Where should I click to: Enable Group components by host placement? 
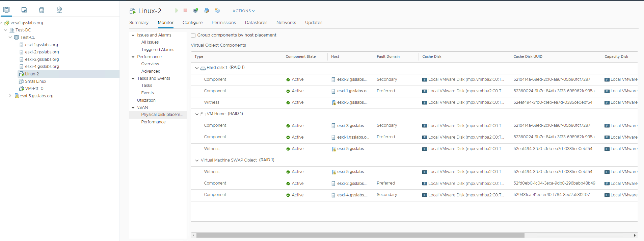(x=193, y=35)
